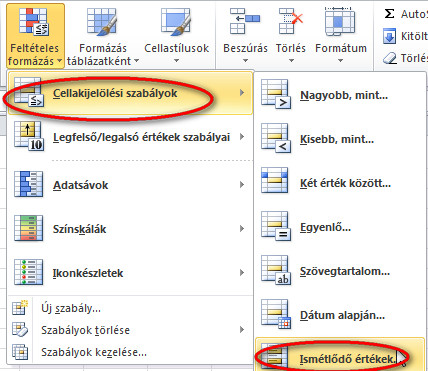Select Szövegtartalom... rule

(340, 271)
